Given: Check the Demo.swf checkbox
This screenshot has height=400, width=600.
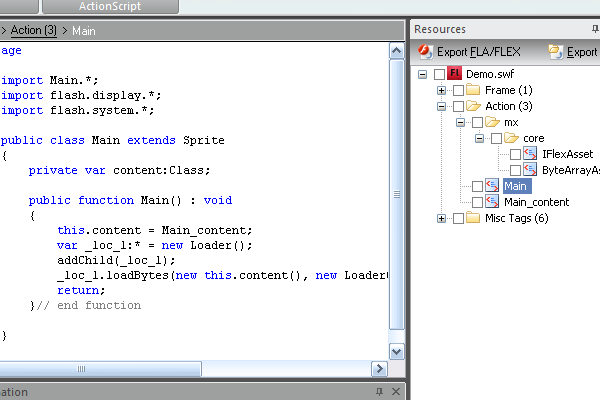Looking at the screenshot, I should tap(439, 74).
